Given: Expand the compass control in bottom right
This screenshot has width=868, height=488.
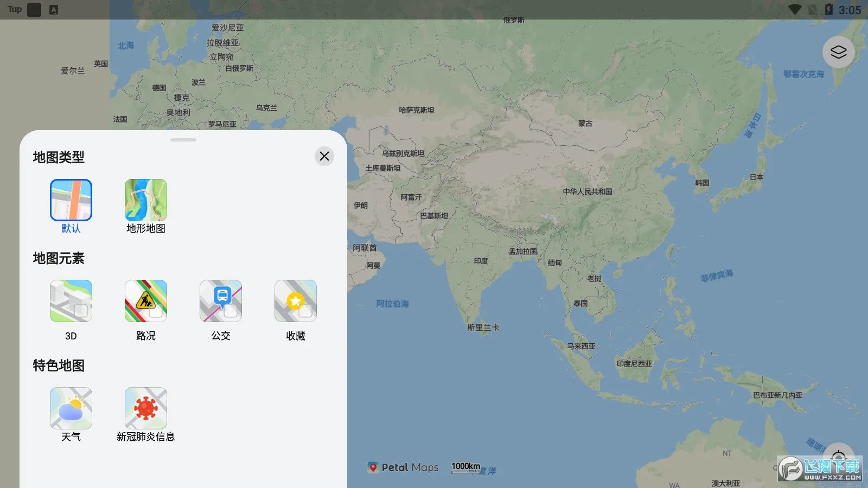Looking at the screenshot, I should click(x=838, y=457).
